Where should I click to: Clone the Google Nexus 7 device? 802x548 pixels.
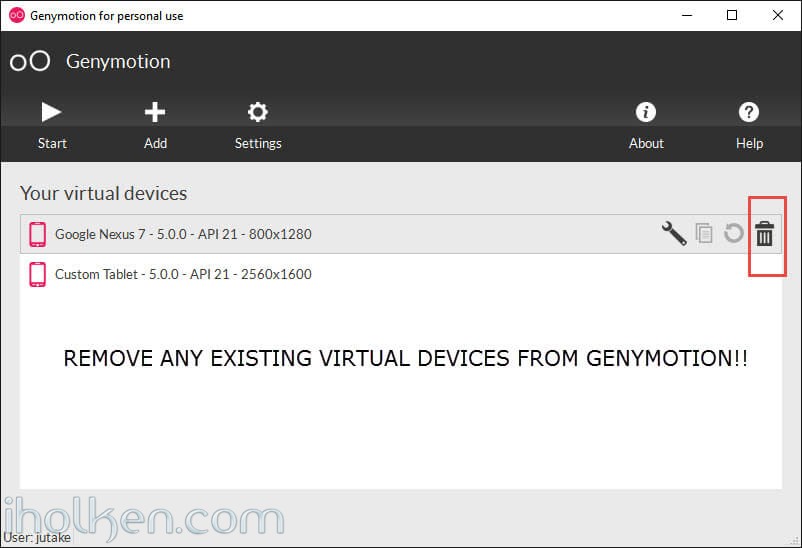[x=704, y=233]
